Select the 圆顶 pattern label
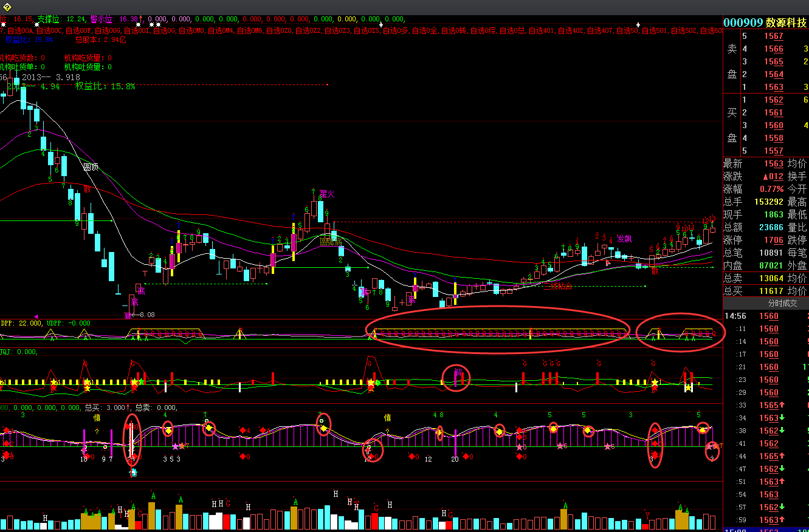This screenshot has width=809, height=532. [91, 166]
